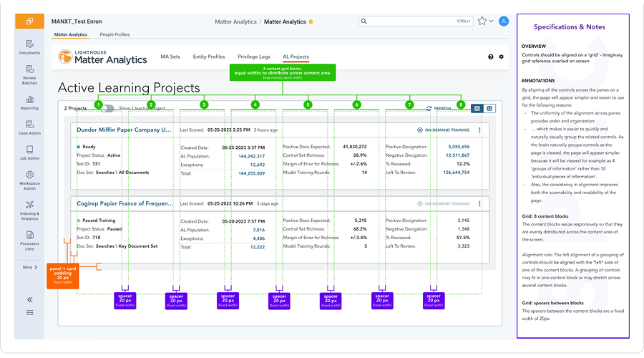Open MA Sets tab
The width and height of the screenshot is (644, 358).
[170, 57]
